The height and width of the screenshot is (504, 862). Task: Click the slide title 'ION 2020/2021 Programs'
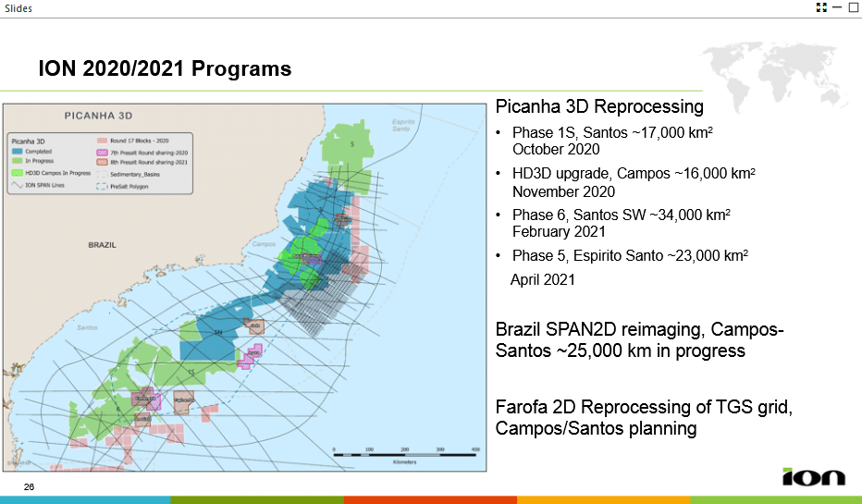click(x=165, y=68)
